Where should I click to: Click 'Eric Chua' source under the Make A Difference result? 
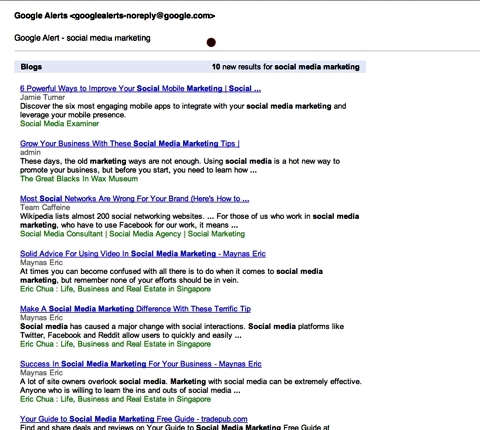click(x=115, y=344)
